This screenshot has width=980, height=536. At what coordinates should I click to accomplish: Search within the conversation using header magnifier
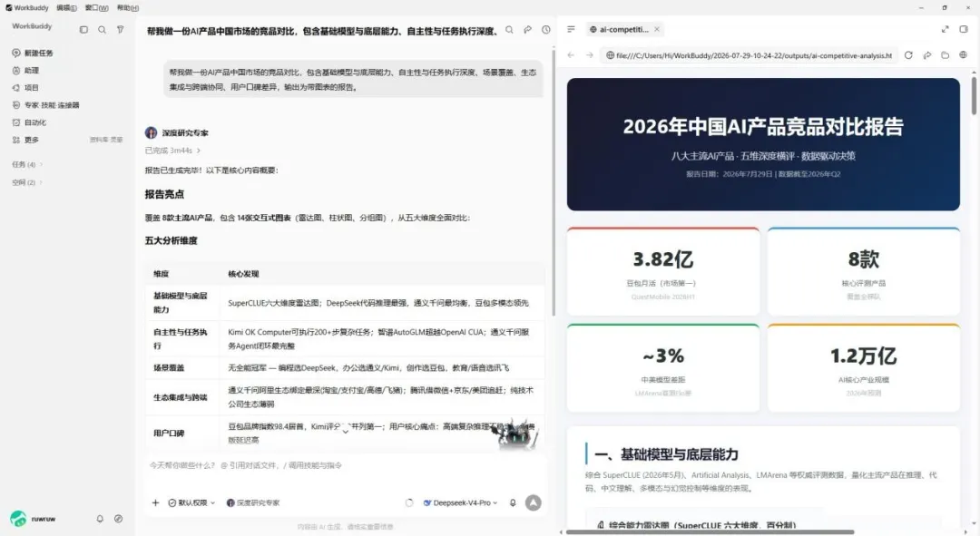pyautogui.click(x=509, y=30)
